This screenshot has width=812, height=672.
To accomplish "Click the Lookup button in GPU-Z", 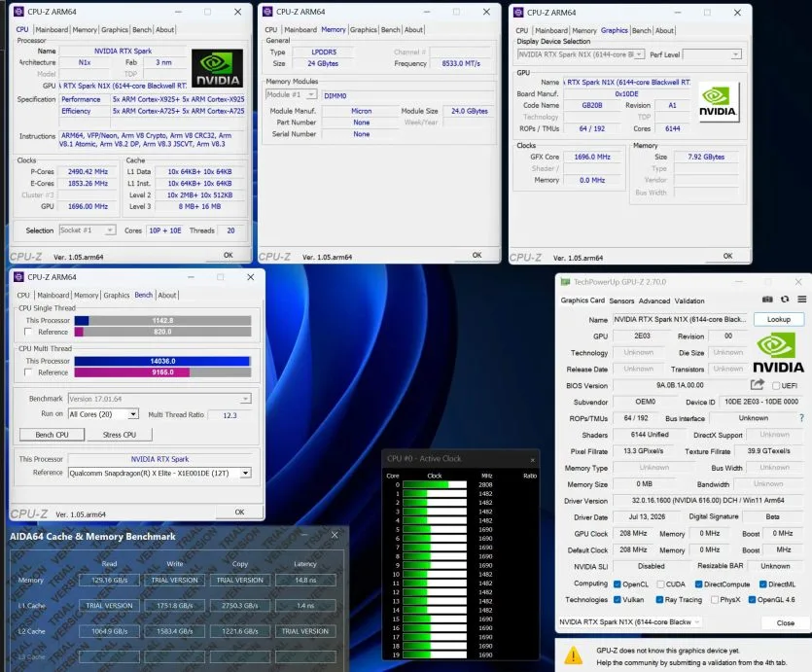I will (x=778, y=319).
